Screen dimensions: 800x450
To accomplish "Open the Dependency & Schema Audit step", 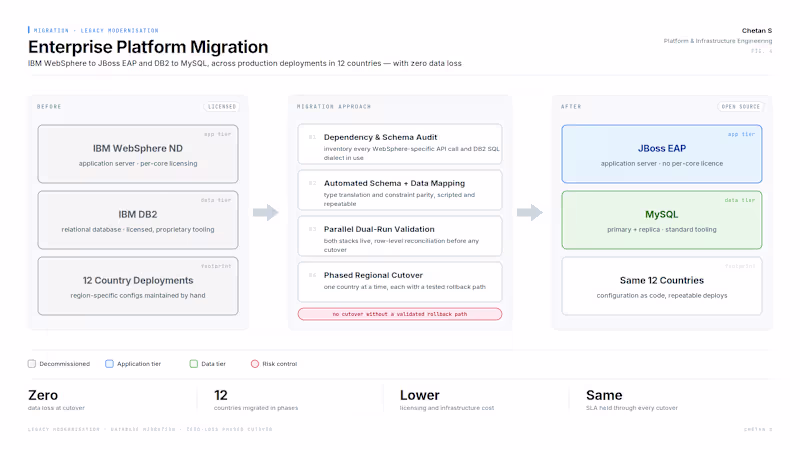I will click(x=400, y=144).
